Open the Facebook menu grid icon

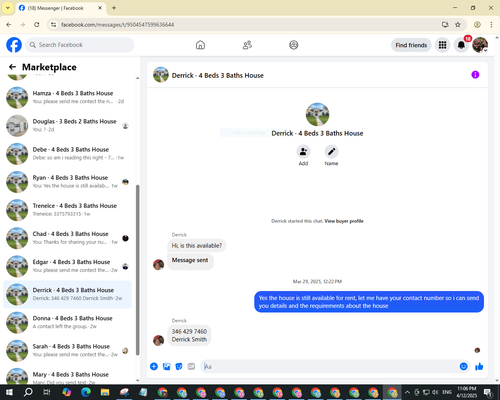(x=442, y=45)
